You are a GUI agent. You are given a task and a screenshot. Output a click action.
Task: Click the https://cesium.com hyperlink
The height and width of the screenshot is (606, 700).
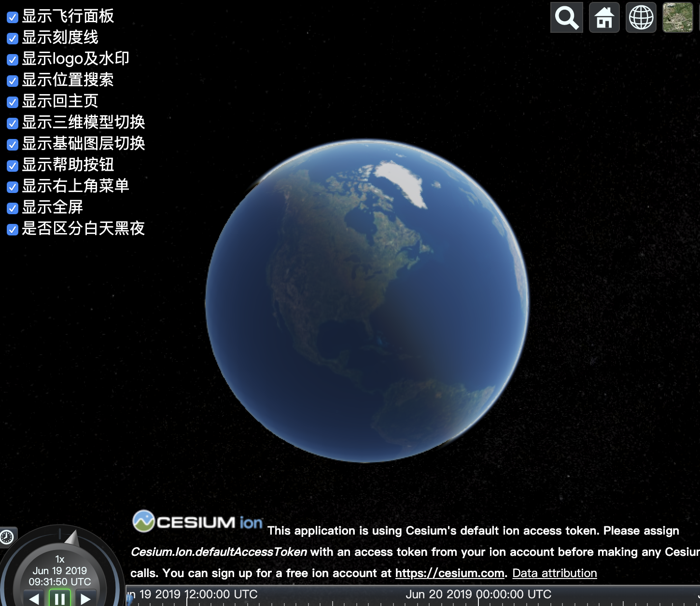[x=449, y=573]
